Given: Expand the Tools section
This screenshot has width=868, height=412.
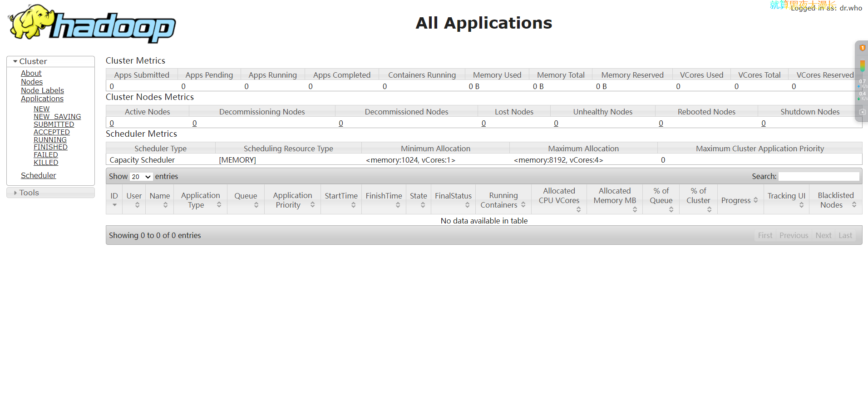Looking at the screenshot, I should pyautogui.click(x=29, y=193).
